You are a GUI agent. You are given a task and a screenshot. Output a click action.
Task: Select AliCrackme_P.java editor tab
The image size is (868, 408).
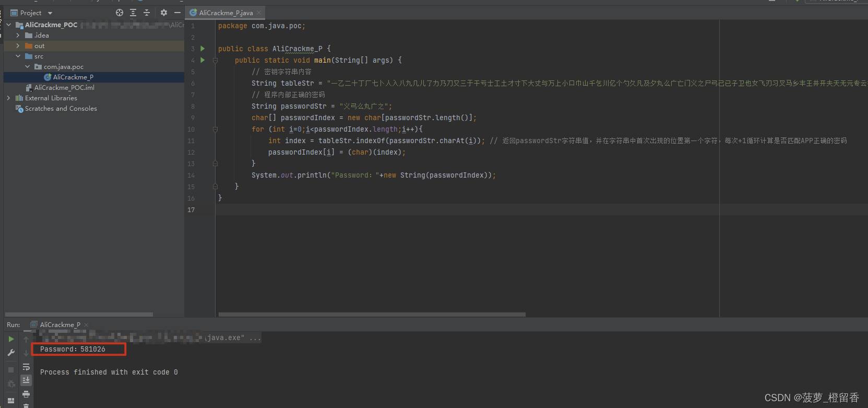(225, 13)
